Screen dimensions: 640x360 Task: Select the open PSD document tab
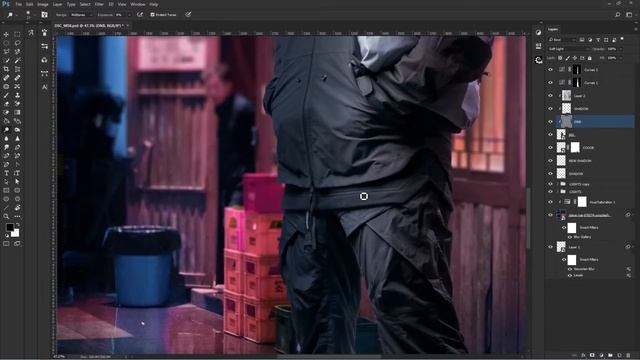[x=89, y=26]
